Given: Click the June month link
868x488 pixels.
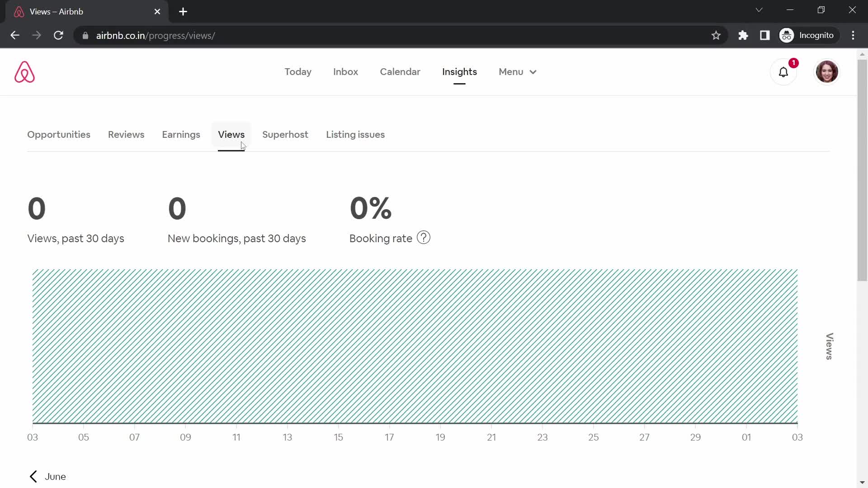Looking at the screenshot, I should pos(55,477).
